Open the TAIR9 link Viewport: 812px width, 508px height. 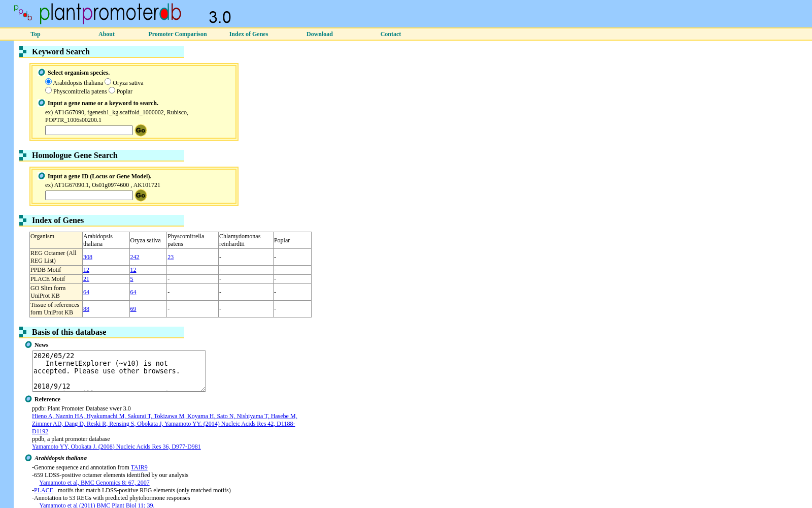[139, 467]
